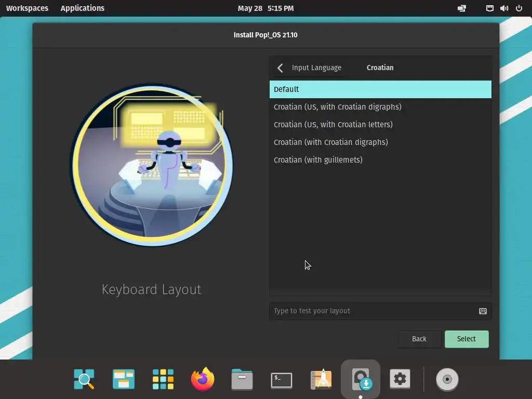Viewport: 532px width, 399px height.
Task: Click the Croatian language heading
Action: (x=380, y=68)
